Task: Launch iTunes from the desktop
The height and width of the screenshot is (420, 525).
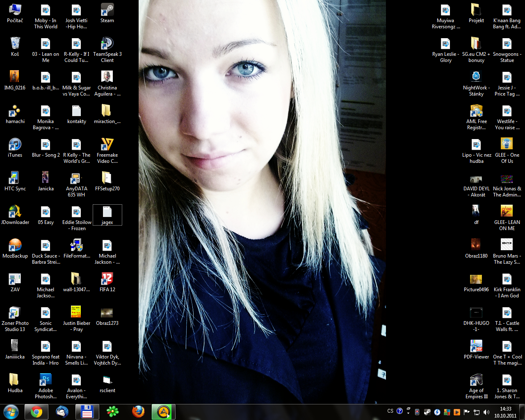Action: click(15, 148)
